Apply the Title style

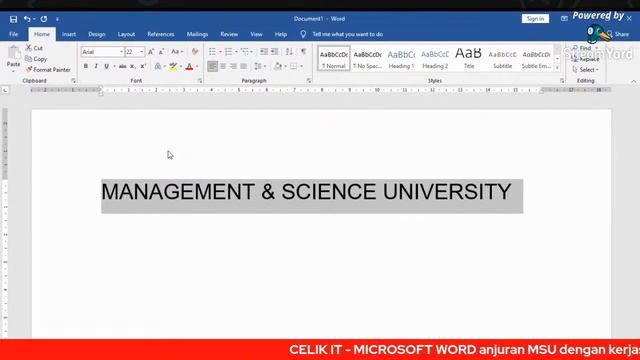469,58
